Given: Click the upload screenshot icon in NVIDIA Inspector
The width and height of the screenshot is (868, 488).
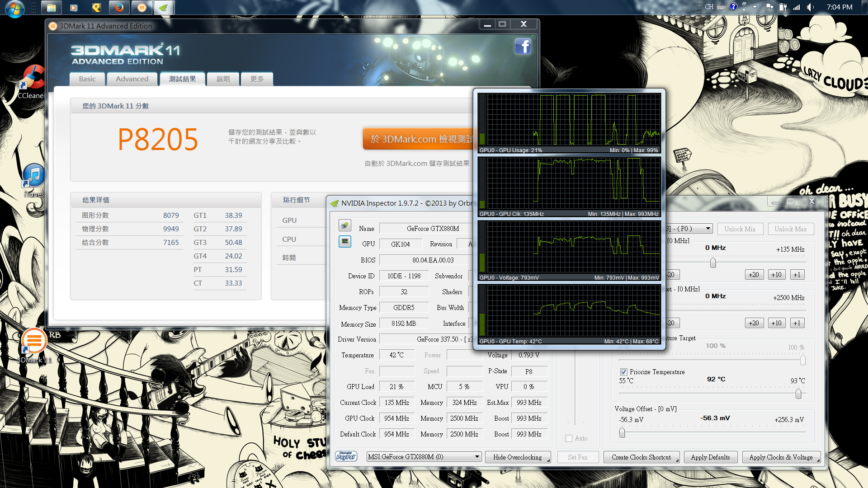Looking at the screenshot, I should (x=345, y=225).
